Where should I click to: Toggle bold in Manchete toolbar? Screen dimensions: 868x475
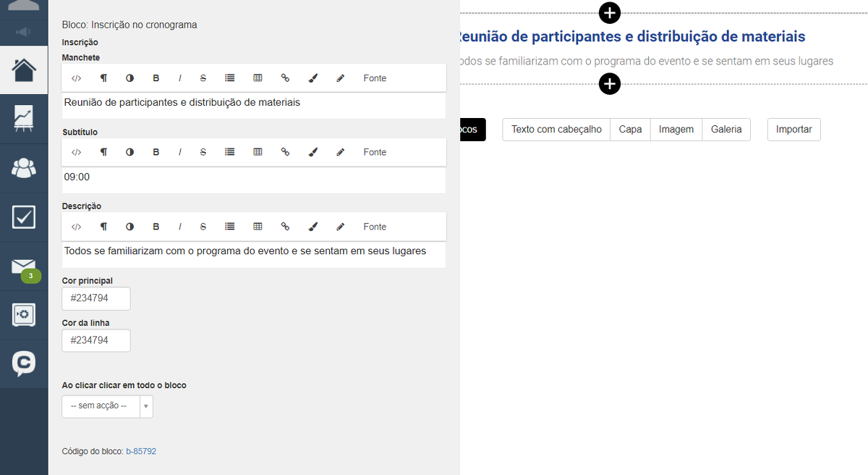[x=156, y=78]
